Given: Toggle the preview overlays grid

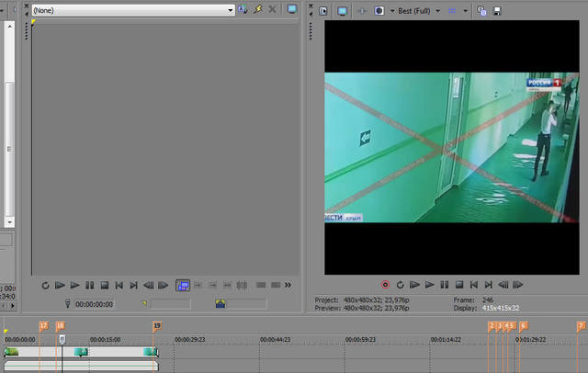Looking at the screenshot, I should (452, 11).
